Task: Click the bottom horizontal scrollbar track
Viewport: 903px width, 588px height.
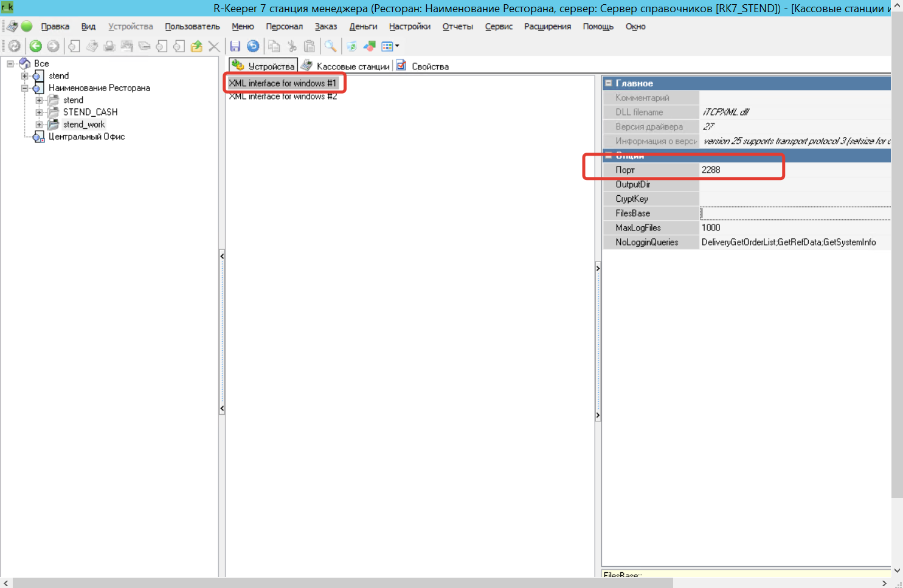Action: 426,583
